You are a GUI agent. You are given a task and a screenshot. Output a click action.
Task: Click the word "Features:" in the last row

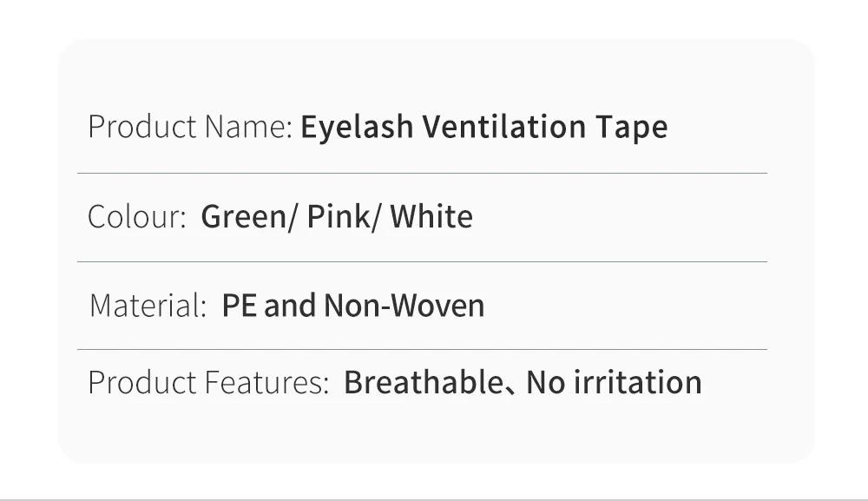click(x=266, y=383)
